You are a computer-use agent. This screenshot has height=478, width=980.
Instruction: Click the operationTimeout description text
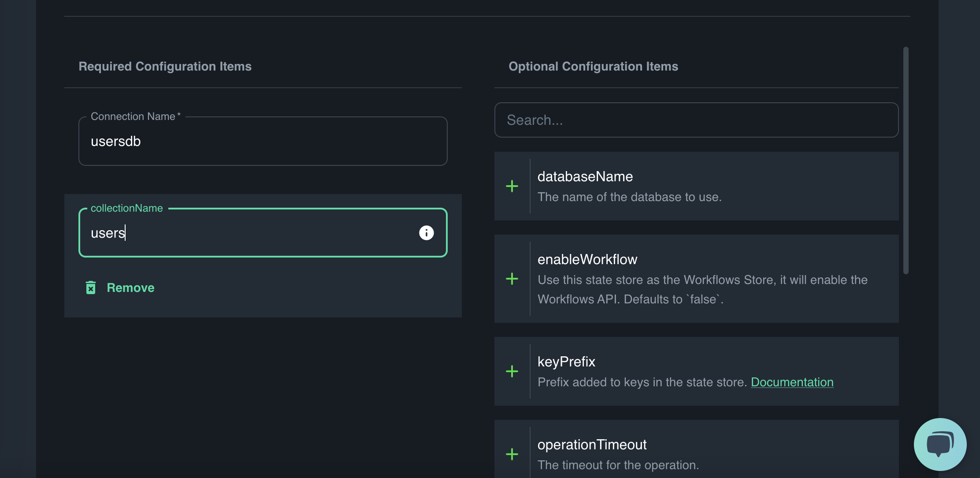coord(618,465)
